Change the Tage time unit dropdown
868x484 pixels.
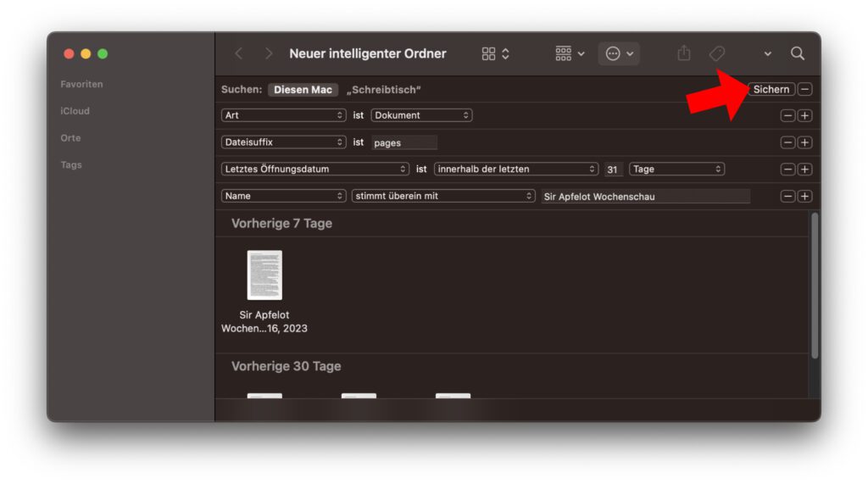pyautogui.click(x=676, y=169)
